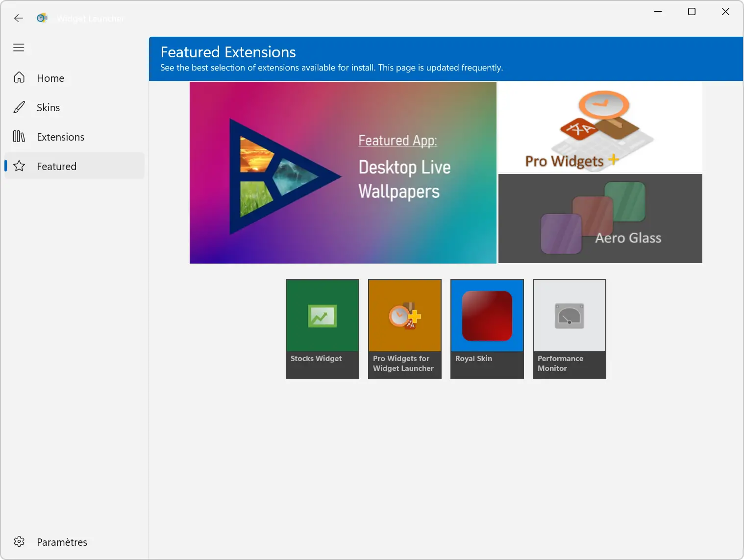
Task: Click the Featured Extensions heading
Action: [x=228, y=52]
